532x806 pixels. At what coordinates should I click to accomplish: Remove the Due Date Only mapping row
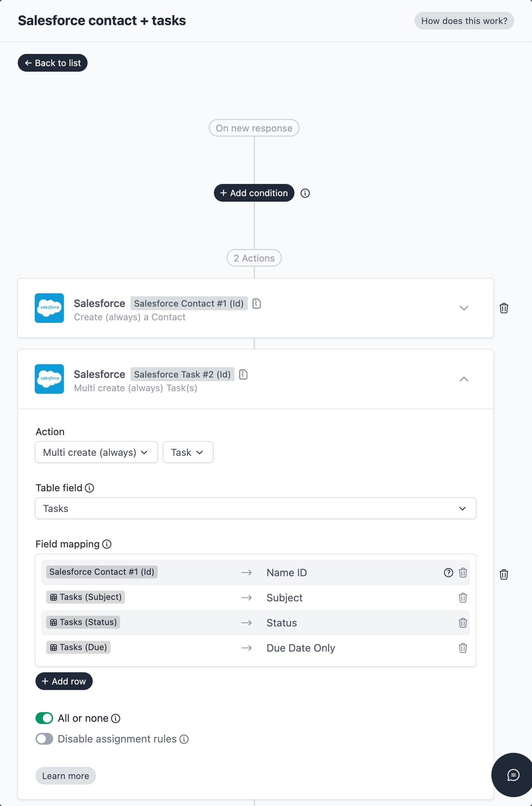click(x=463, y=648)
